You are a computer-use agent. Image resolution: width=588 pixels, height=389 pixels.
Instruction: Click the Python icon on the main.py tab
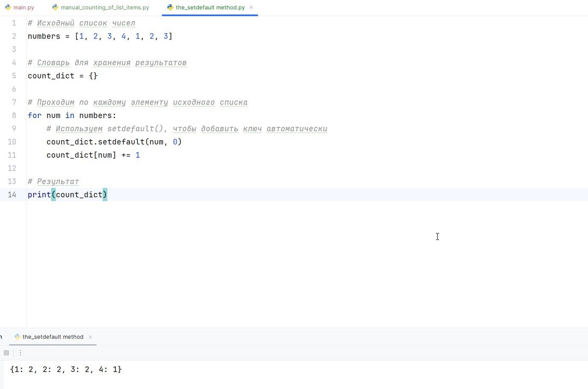[8, 7]
